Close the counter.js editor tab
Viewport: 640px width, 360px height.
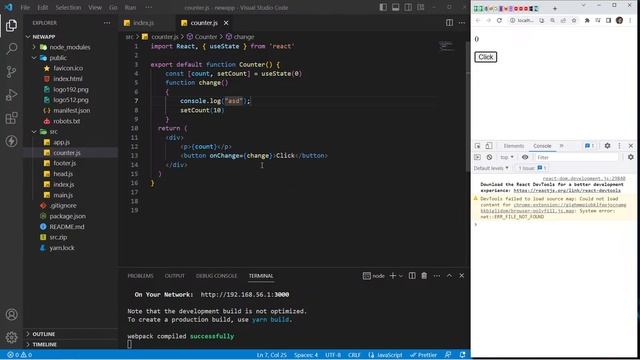(226, 23)
